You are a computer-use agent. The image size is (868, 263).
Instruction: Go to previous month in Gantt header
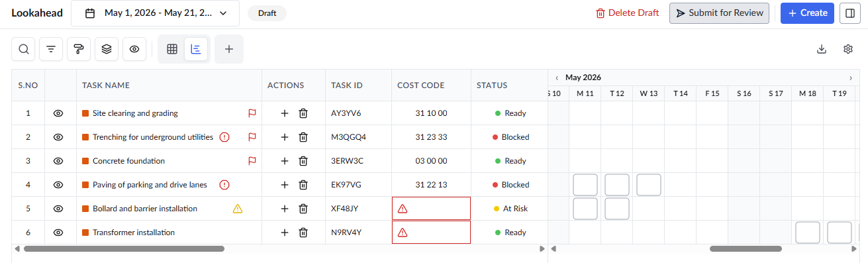click(x=557, y=78)
